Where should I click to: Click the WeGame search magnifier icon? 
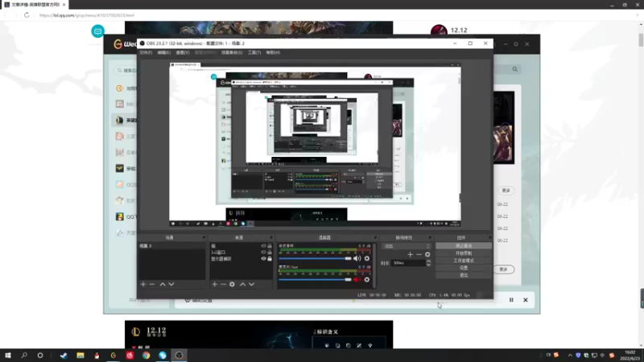514,69
